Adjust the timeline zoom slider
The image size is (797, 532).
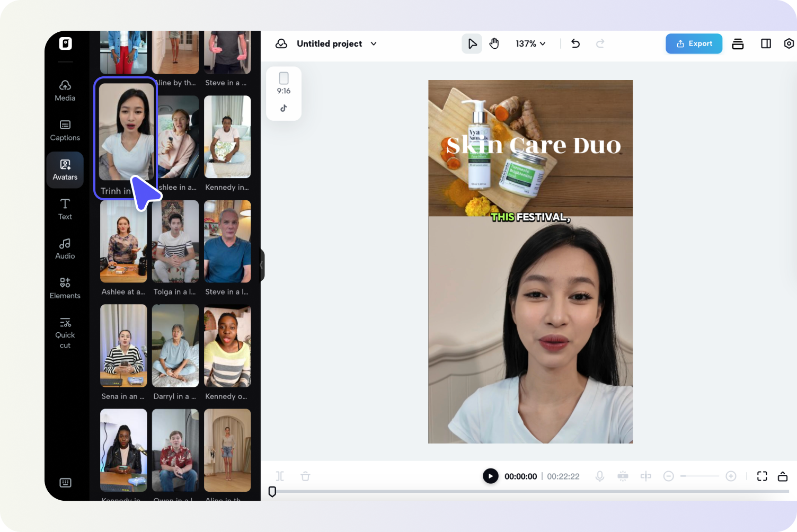[x=699, y=476]
